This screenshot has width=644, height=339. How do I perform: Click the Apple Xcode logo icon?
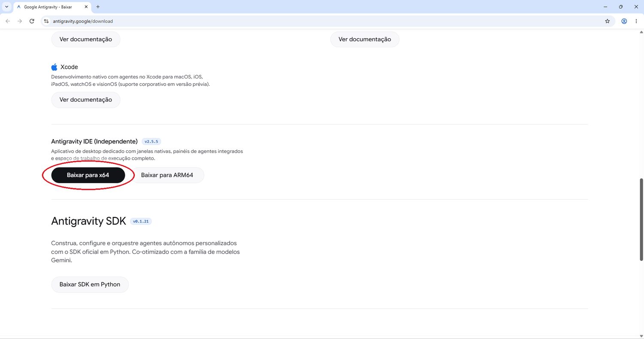click(x=54, y=67)
